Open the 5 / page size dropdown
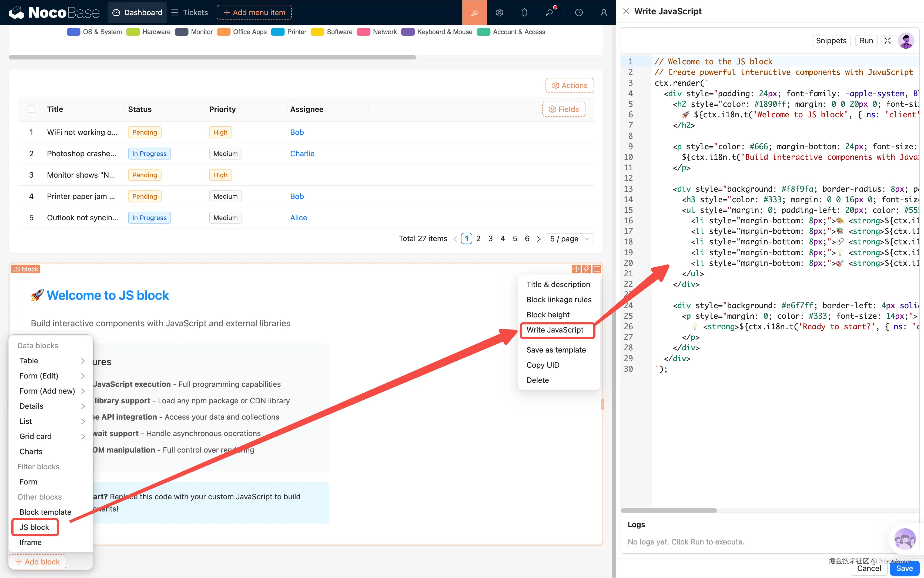The image size is (924, 578). point(570,238)
